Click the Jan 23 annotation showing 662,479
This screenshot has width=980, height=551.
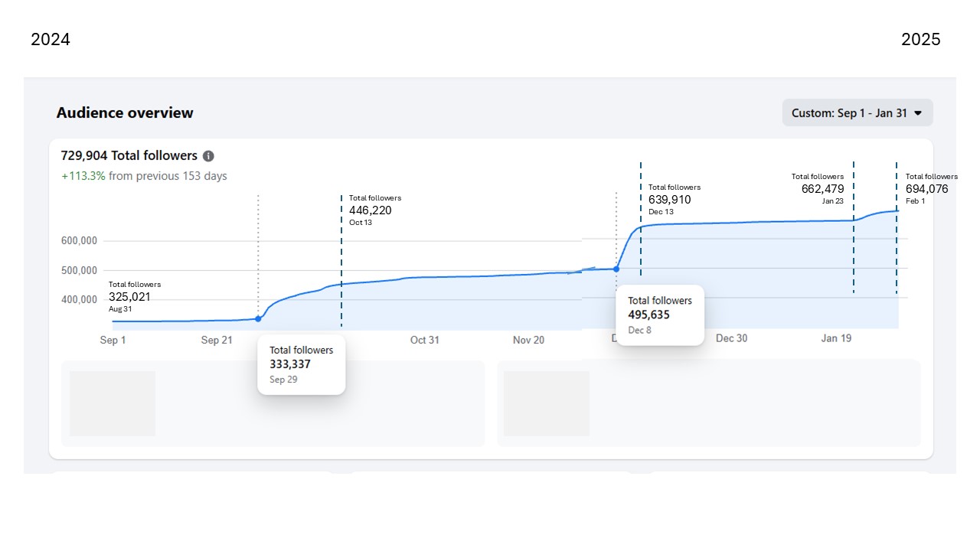click(818, 189)
